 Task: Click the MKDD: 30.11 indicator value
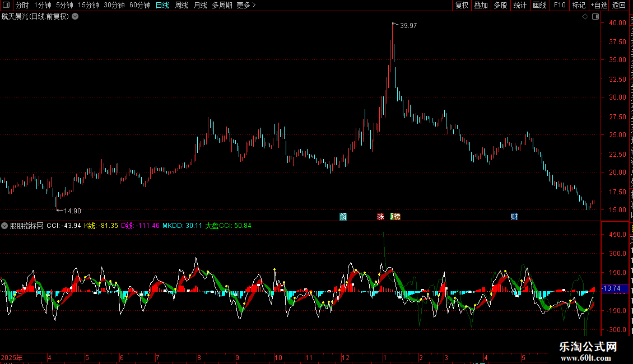(182, 226)
